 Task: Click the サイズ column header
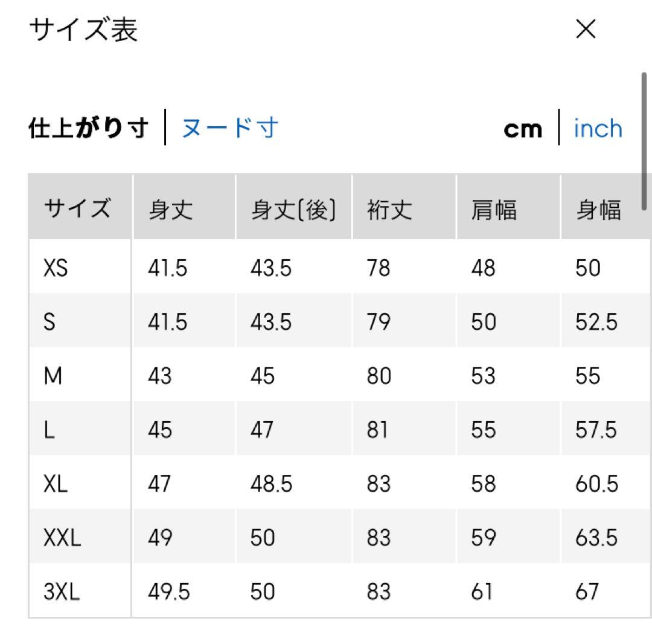(x=77, y=209)
